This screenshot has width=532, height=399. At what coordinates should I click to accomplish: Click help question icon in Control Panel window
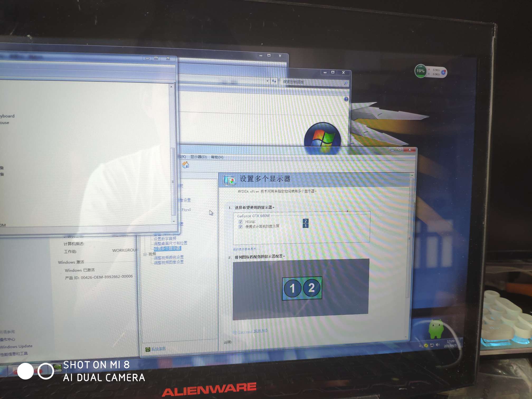pos(346,99)
